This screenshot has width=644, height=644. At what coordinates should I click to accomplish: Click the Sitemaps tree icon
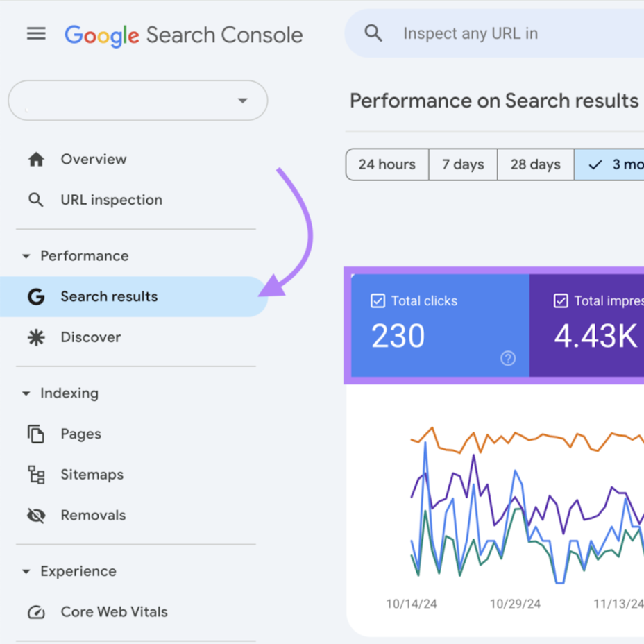(x=36, y=475)
